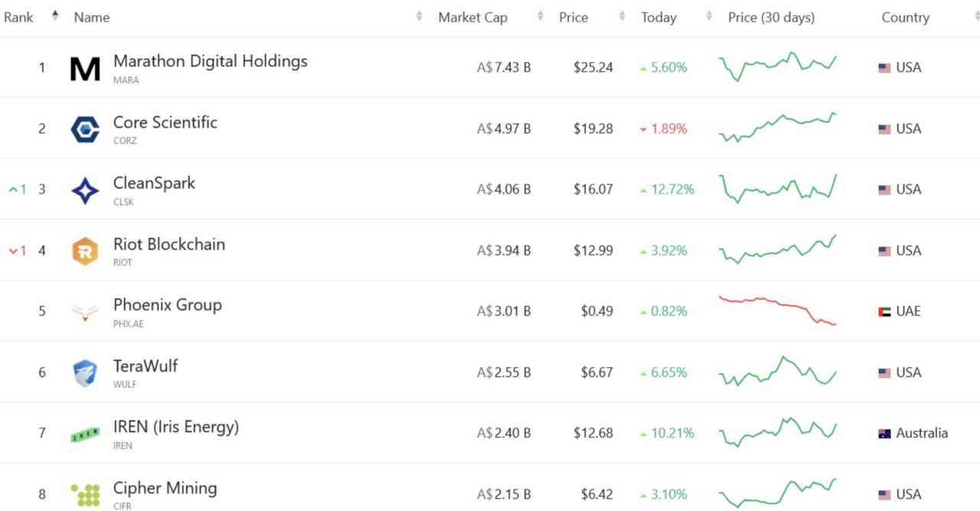Click the Marathon Digital Holdings logo
Screen dimensions: 980x511
click(84, 67)
